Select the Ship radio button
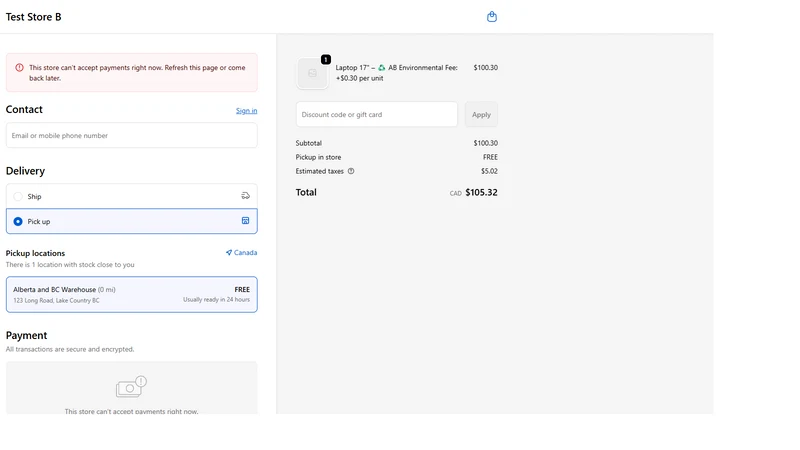 [x=18, y=196]
